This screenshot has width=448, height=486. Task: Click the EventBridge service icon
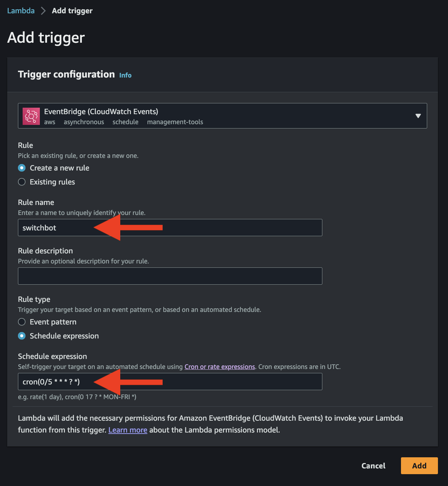coord(31,116)
